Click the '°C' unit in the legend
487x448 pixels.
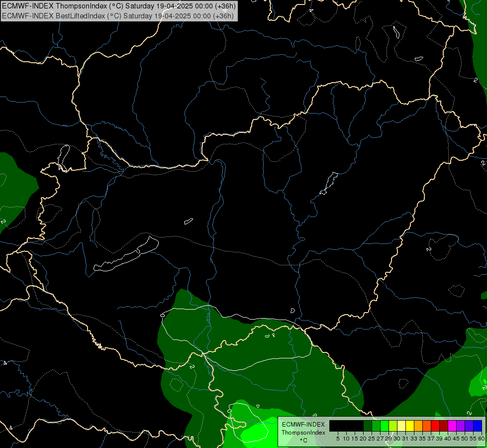(x=303, y=441)
